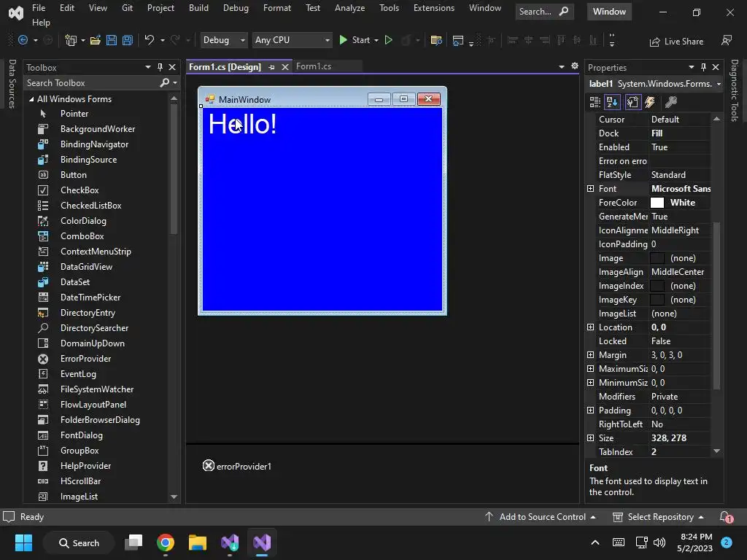Sort properties with the Alphabetical icon
The width and height of the screenshot is (747, 560).
[x=613, y=102]
